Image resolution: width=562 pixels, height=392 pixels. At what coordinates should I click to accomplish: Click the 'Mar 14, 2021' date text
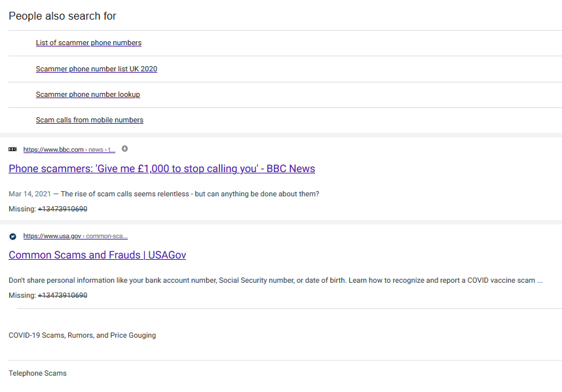click(29, 194)
